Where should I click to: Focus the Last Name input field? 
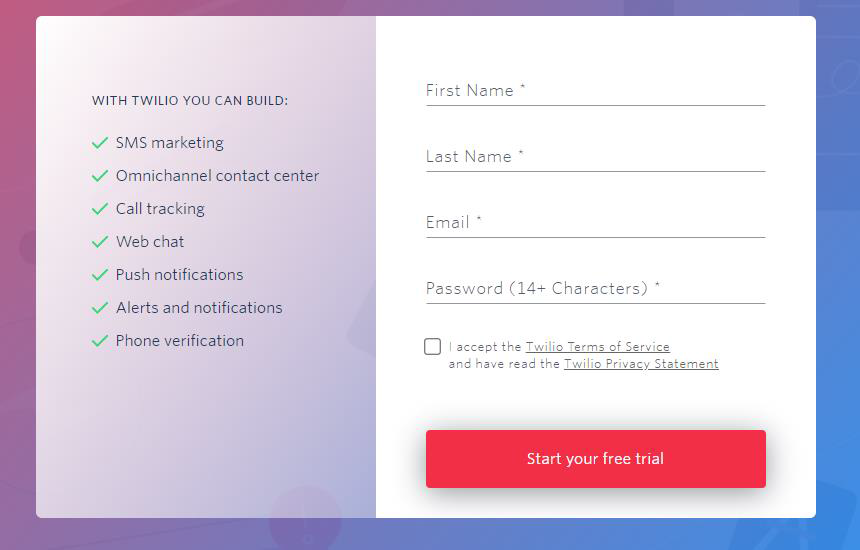point(596,157)
